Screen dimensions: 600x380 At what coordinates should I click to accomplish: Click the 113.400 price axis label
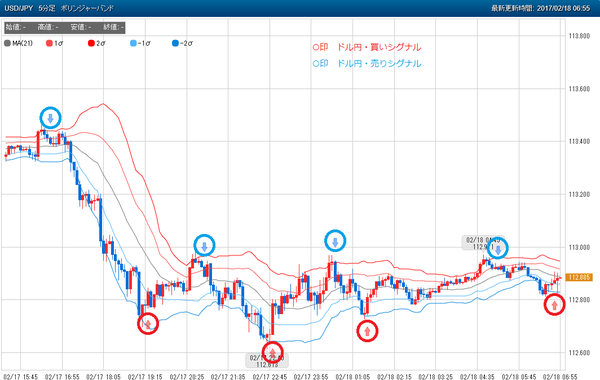(x=579, y=142)
